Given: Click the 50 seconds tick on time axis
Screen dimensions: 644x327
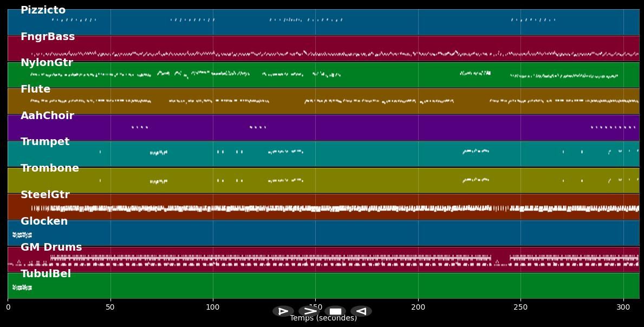Looking at the screenshot, I should click(x=110, y=308).
